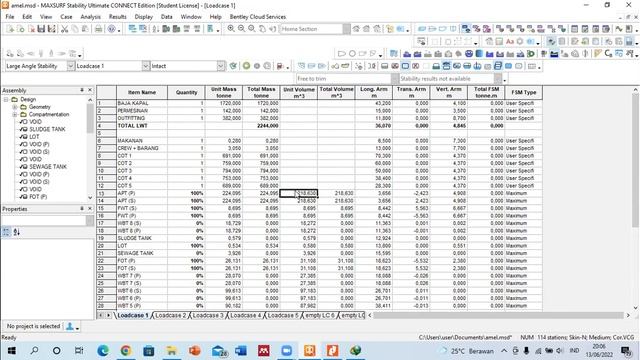The image size is (640, 360).
Task: Close the Properties panel
Action: click(90, 209)
